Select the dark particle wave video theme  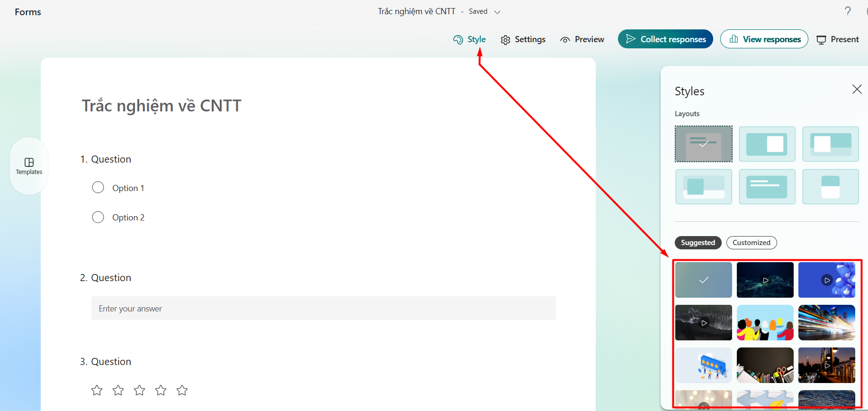click(765, 280)
